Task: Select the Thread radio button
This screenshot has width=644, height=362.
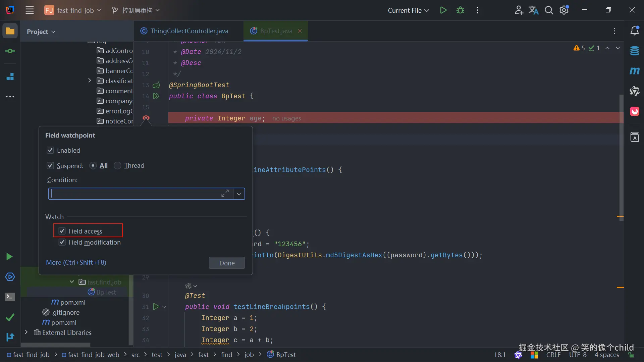Action: coord(117,166)
